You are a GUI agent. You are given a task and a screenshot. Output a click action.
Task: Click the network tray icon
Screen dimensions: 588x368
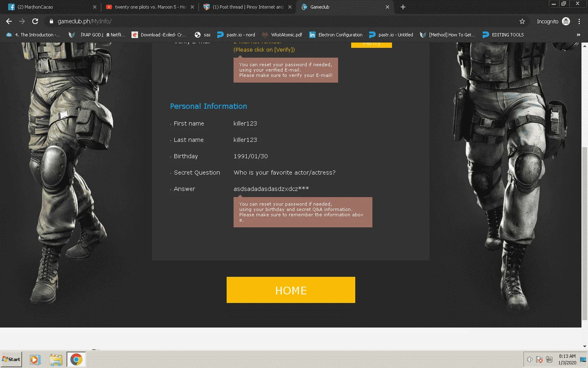click(x=549, y=359)
